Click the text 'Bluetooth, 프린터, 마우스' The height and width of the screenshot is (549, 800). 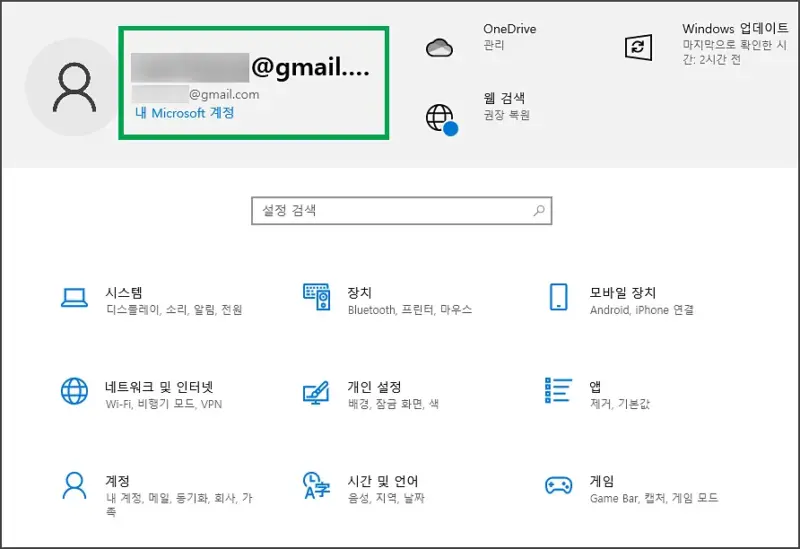pos(410,310)
